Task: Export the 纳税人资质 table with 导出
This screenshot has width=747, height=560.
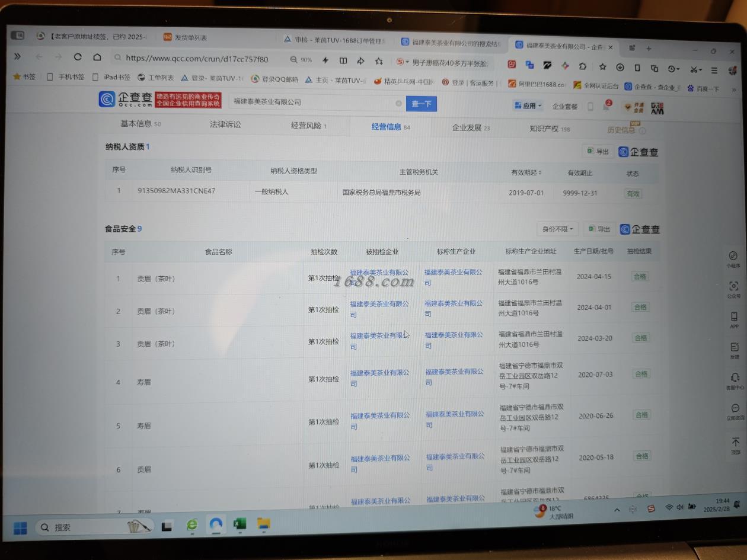Action: (598, 151)
